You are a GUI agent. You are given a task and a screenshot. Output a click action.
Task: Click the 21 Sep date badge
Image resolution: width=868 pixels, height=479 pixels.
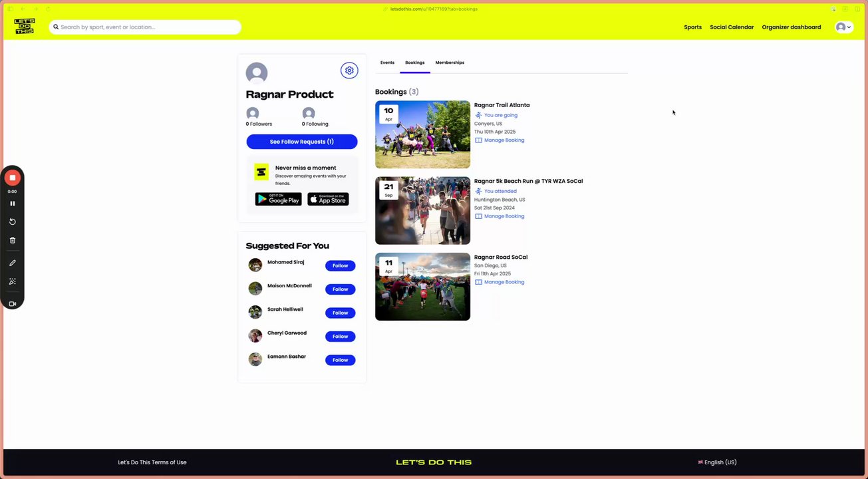click(388, 190)
